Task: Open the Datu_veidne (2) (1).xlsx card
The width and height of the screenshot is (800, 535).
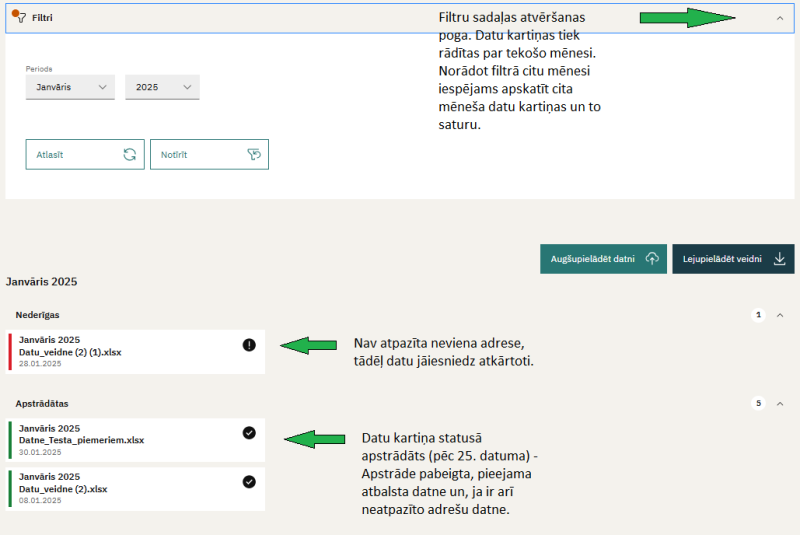Action: click(135, 352)
